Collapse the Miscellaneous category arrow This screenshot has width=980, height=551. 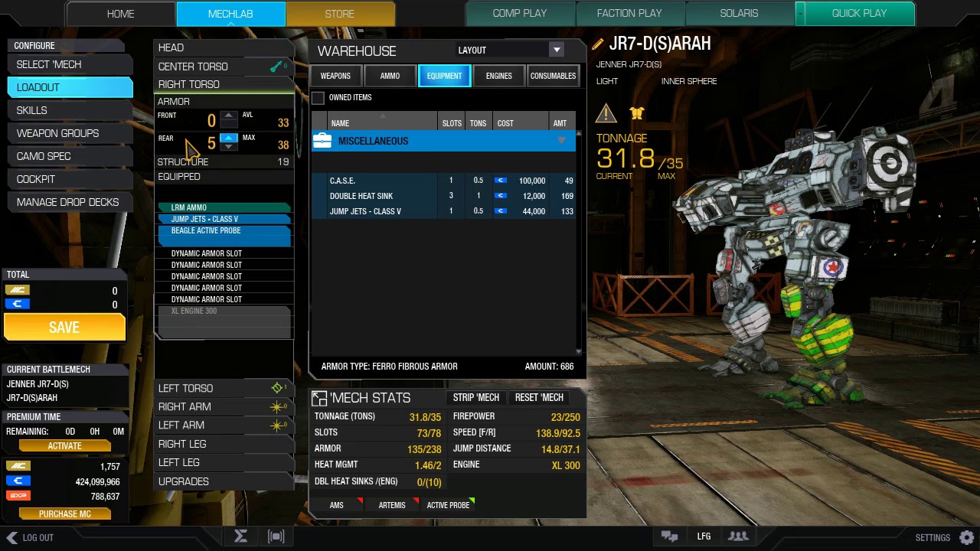pos(561,141)
